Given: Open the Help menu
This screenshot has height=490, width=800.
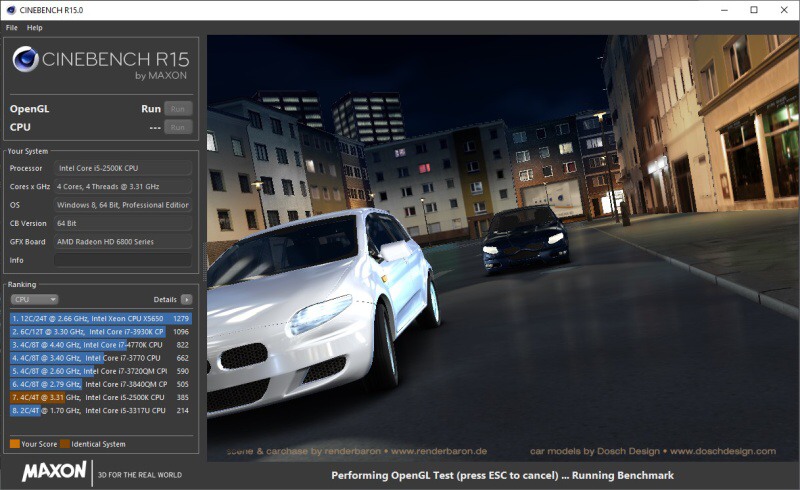Looking at the screenshot, I should [x=35, y=28].
